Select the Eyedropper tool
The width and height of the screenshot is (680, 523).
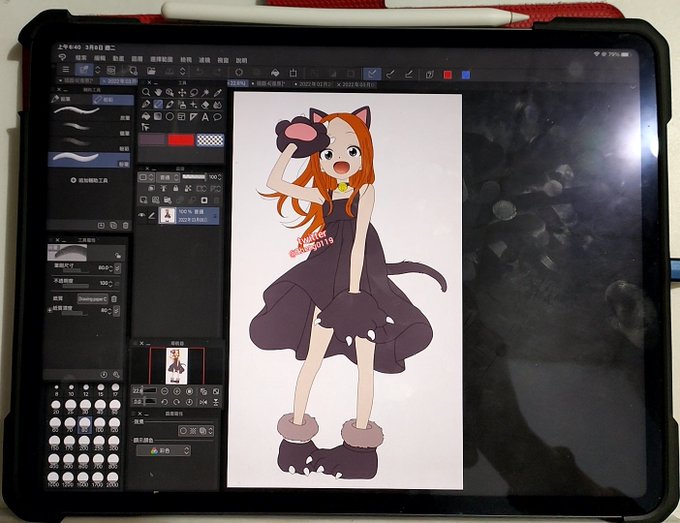point(218,92)
